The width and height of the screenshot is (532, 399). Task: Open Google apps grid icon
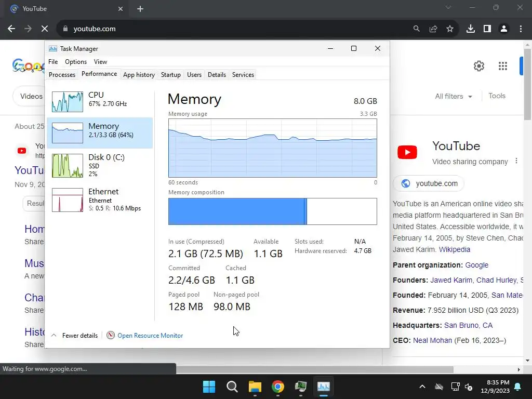coord(503,66)
